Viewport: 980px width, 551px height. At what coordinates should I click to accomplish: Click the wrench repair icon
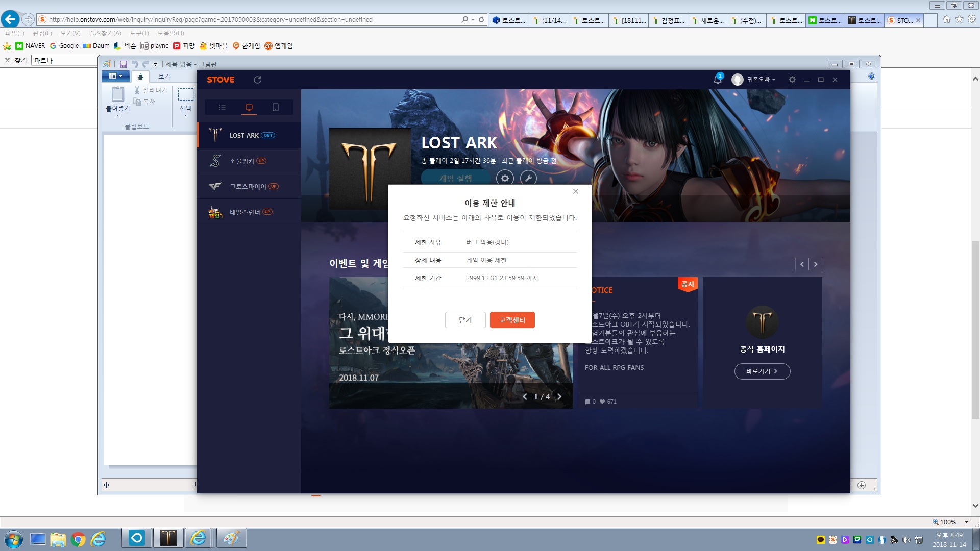coord(528,178)
